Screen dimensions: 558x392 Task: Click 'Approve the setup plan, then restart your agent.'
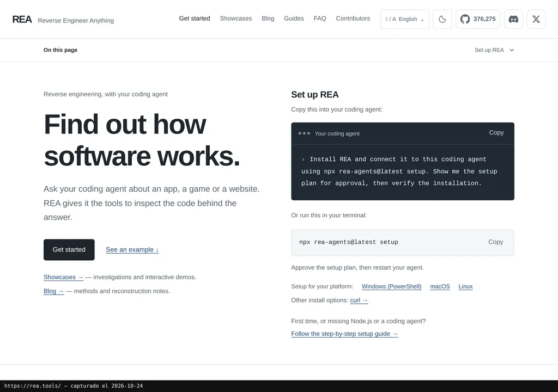[x=357, y=267]
